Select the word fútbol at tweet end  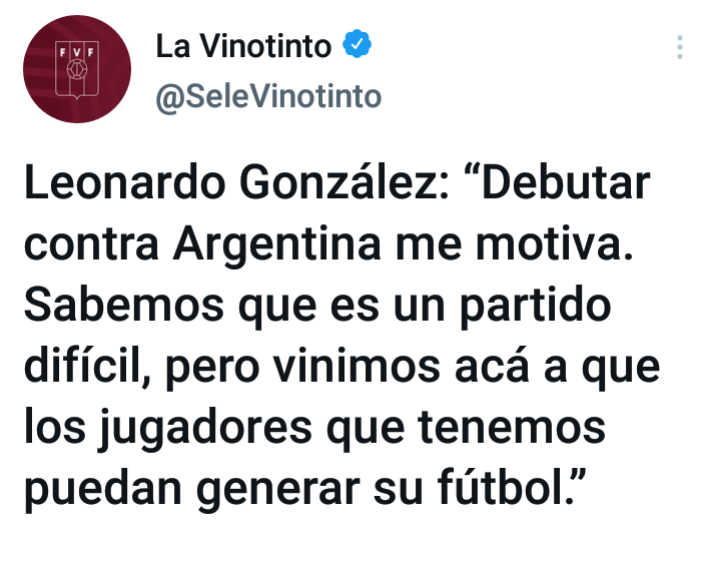click(x=503, y=487)
